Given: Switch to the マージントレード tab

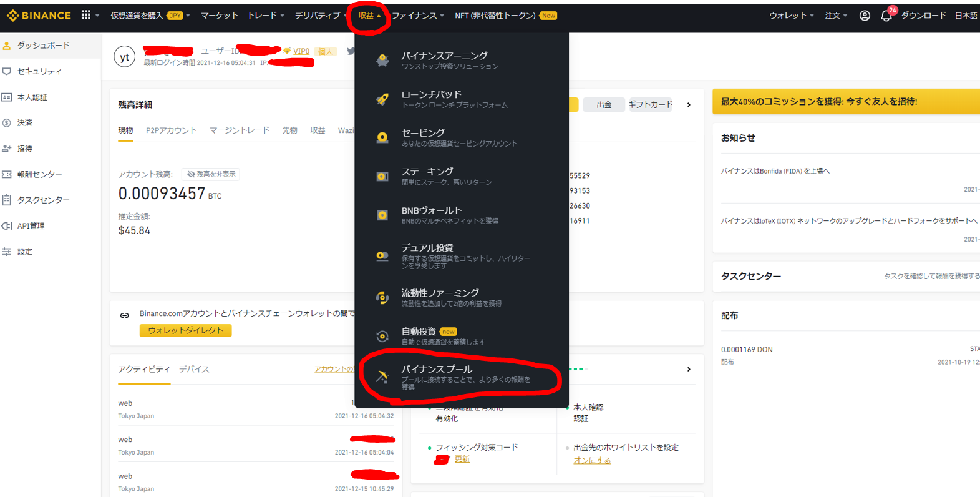Looking at the screenshot, I should pyautogui.click(x=240, y=130).
